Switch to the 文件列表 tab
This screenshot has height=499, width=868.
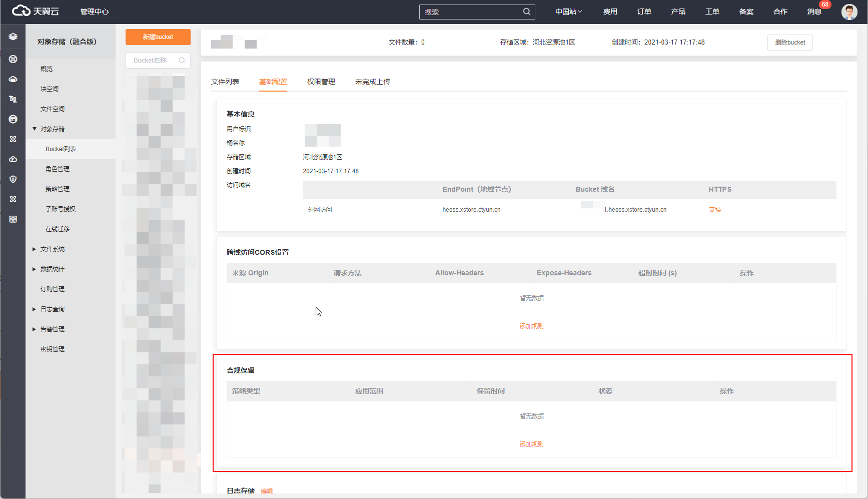(x=225, y=82)
